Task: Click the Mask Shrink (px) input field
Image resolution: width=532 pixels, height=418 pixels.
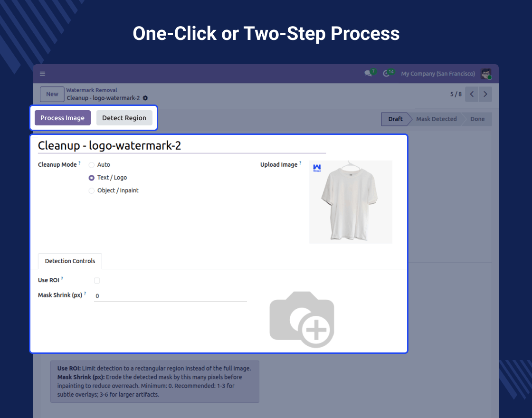Action: [x=171, y=296]
